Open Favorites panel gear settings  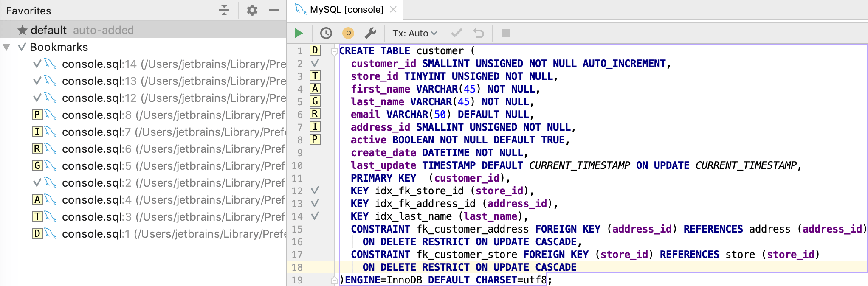pos(252,10)
